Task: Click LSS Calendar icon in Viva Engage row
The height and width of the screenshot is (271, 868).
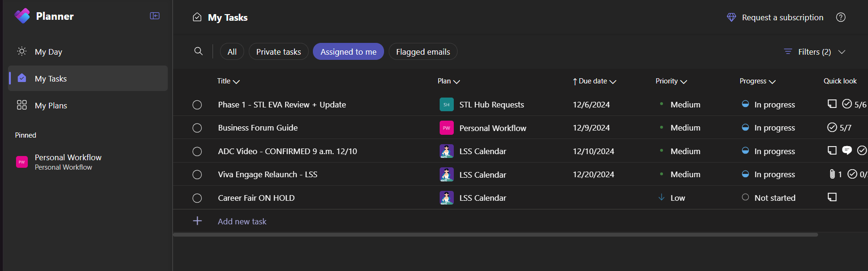Action: tap(446, 174)
